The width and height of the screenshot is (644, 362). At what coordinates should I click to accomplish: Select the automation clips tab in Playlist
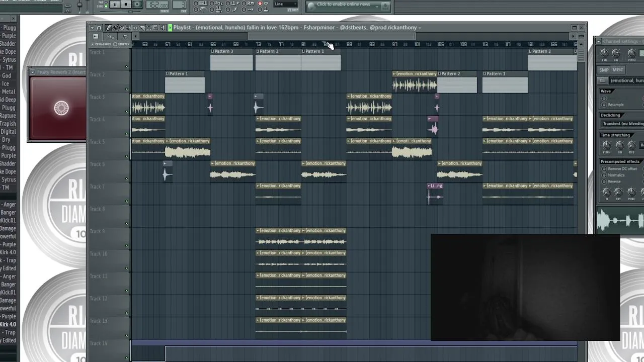point(110,36)
